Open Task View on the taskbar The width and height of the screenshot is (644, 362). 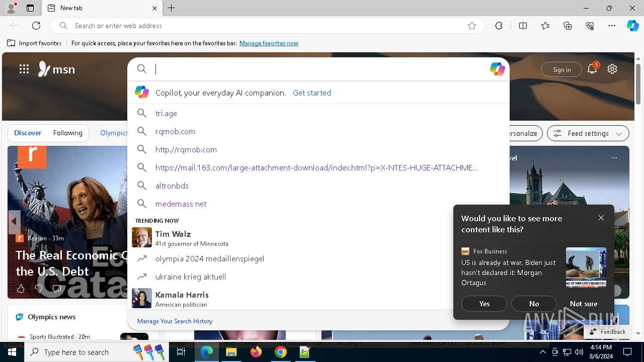tap(181, 352)
